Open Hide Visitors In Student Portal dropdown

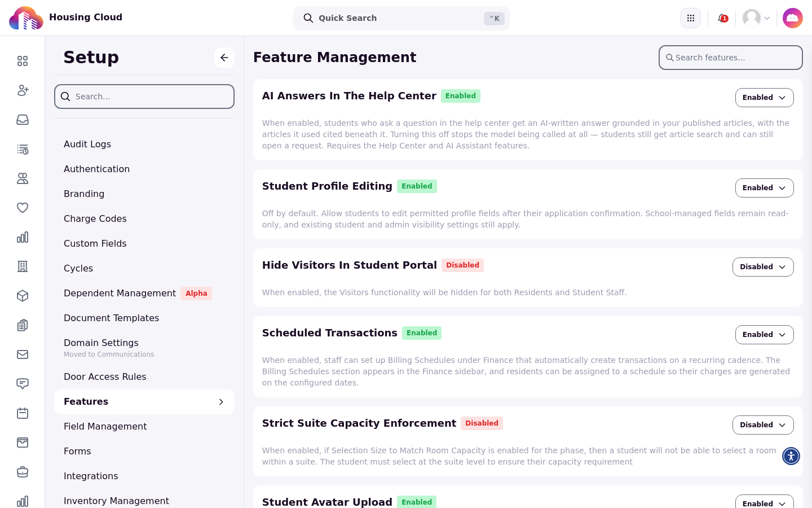tap(763, 267)
